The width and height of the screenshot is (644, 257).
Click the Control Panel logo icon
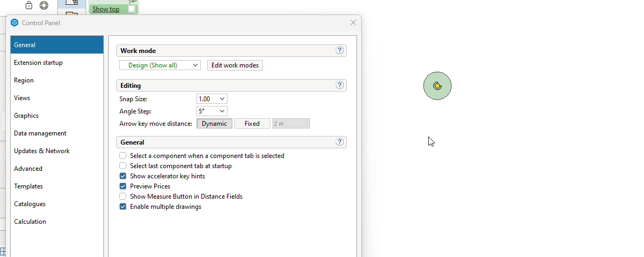(14, 23)
